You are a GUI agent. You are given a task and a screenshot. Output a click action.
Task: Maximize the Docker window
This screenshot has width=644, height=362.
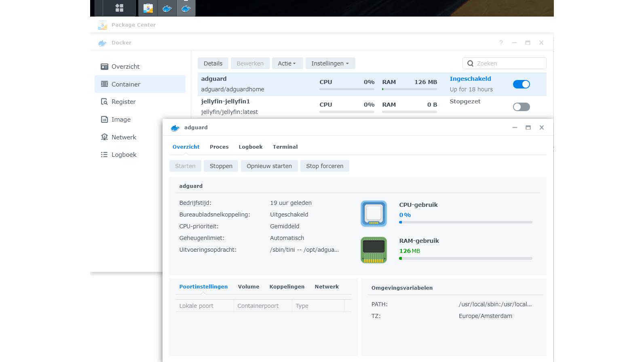pos(528,43)
